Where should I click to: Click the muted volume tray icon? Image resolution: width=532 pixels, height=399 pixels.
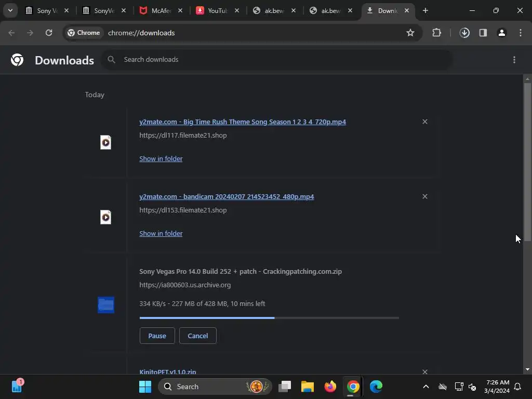[472, 387]
